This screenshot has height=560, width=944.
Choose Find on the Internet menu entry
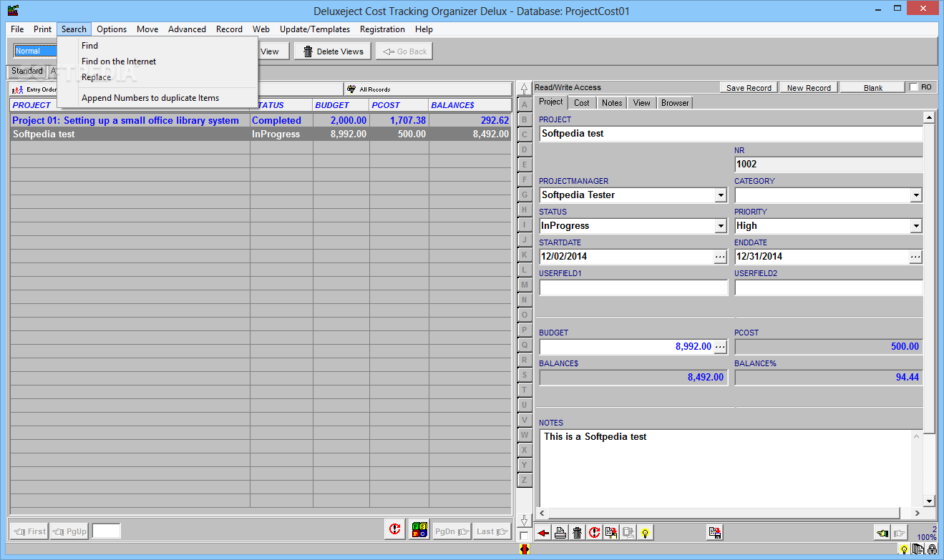pos(157,62)
